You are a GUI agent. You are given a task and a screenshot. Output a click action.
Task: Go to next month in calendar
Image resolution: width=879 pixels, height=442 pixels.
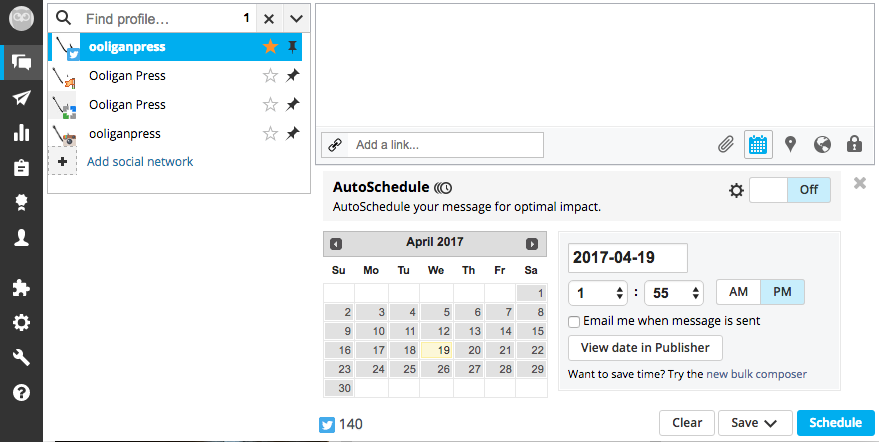pos(532,244)
